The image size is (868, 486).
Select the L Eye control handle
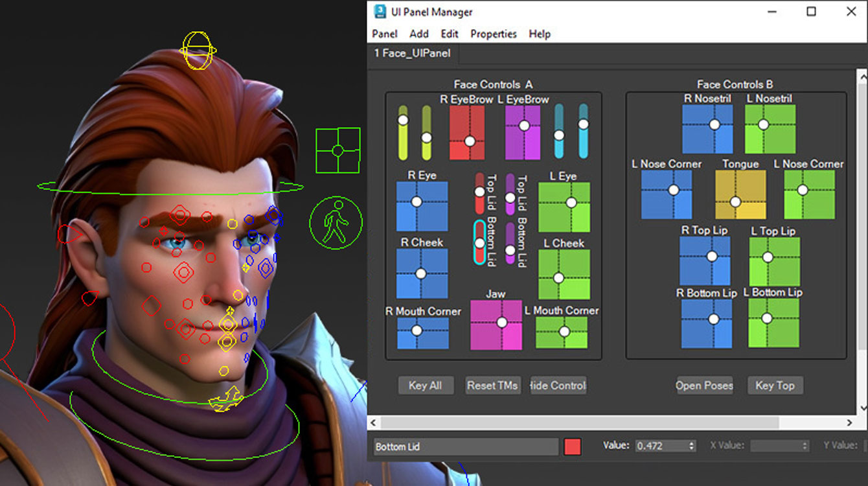point(573,202)
